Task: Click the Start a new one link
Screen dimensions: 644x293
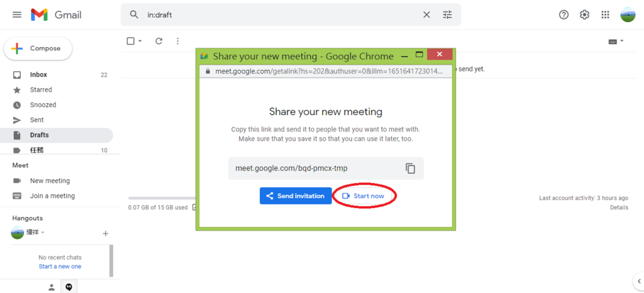Action: click(60, 267)
